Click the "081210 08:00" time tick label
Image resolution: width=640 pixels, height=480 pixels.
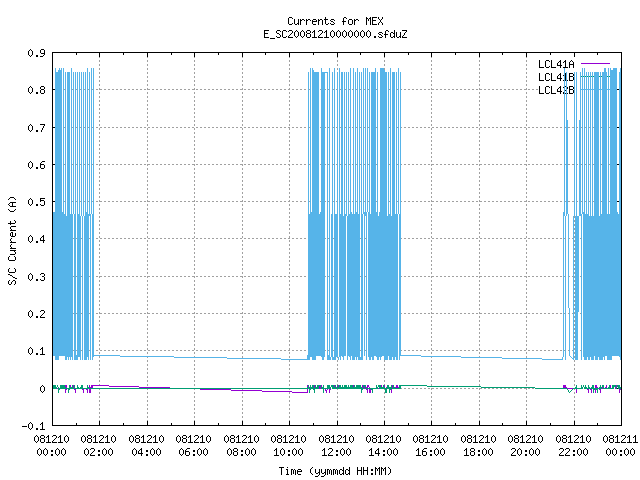tap(241, 446)
